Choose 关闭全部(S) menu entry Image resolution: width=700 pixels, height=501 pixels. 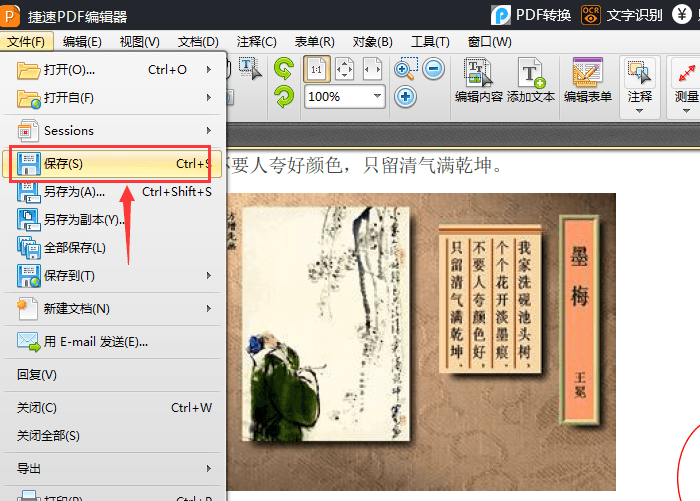coord(112,436)
